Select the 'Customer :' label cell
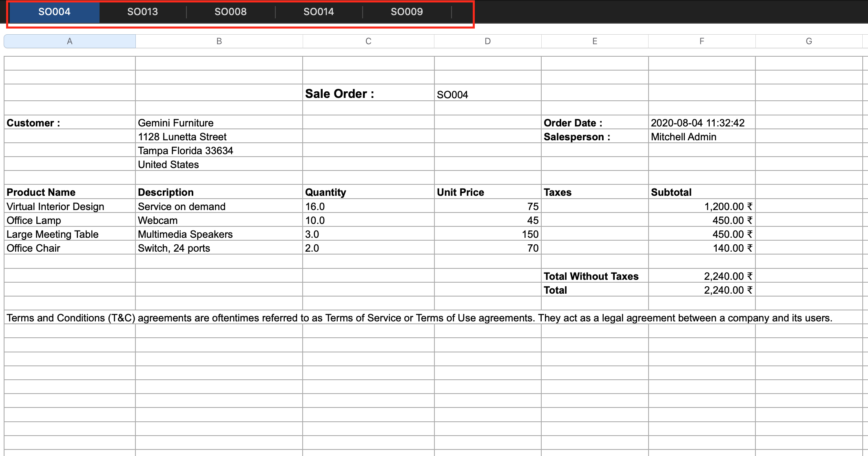This screenshot has height=456, width=868. [70, 122]
